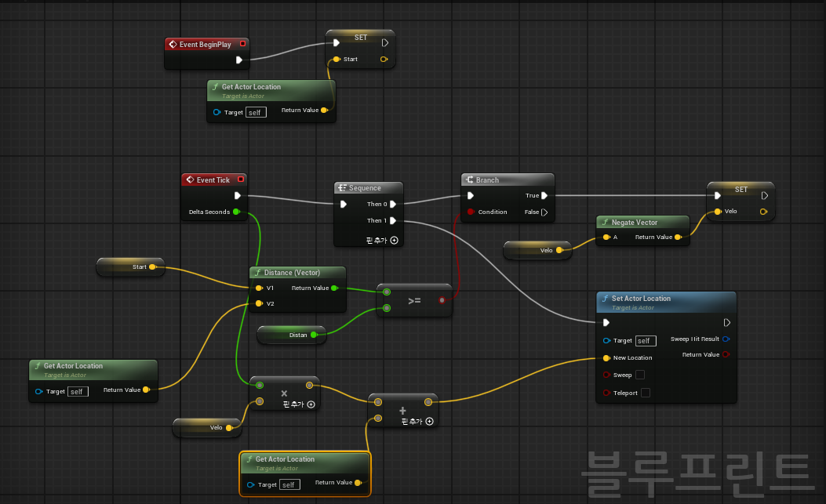
Task: Click the Delta Seconds green output pin
Action: (x=237, y=212)
